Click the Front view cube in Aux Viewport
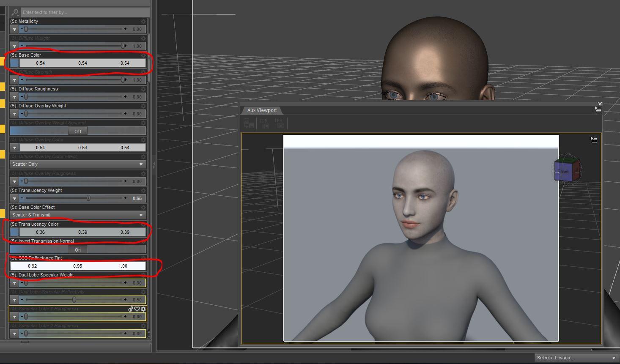 point(567,170)
